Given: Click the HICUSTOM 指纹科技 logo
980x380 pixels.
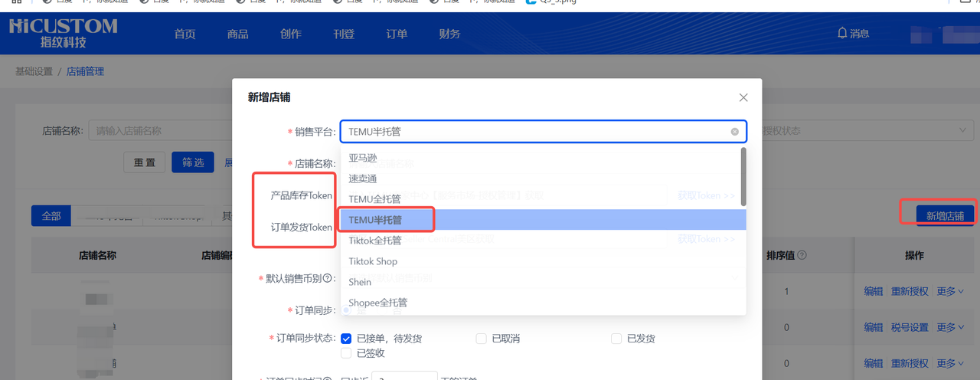Looking at the screenshot, I should click(63, 33).
